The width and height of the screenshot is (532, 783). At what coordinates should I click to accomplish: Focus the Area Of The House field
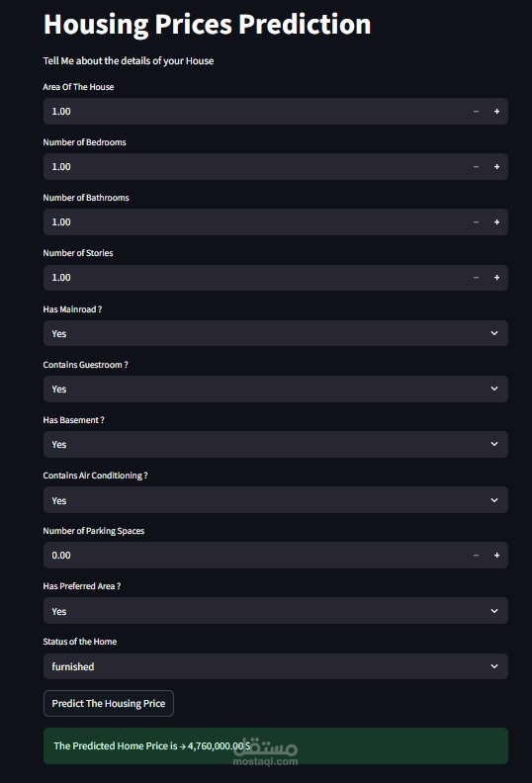click(x=255, y=112)
